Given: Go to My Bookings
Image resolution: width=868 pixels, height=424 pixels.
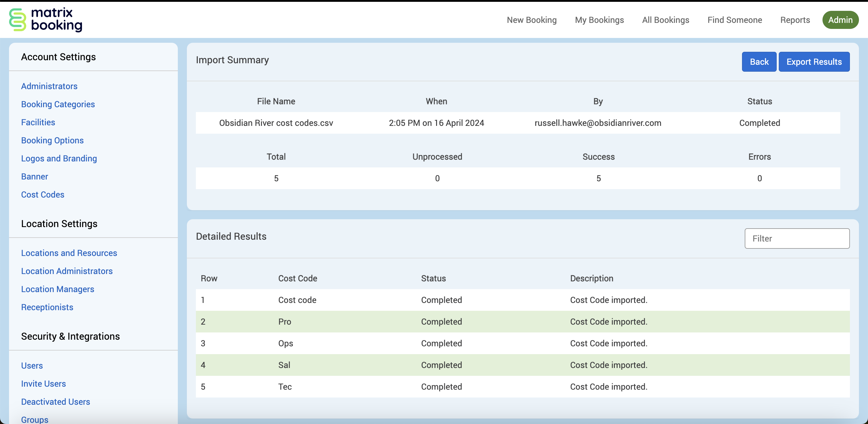Looking at the screenshot, I should coord(599,20).
